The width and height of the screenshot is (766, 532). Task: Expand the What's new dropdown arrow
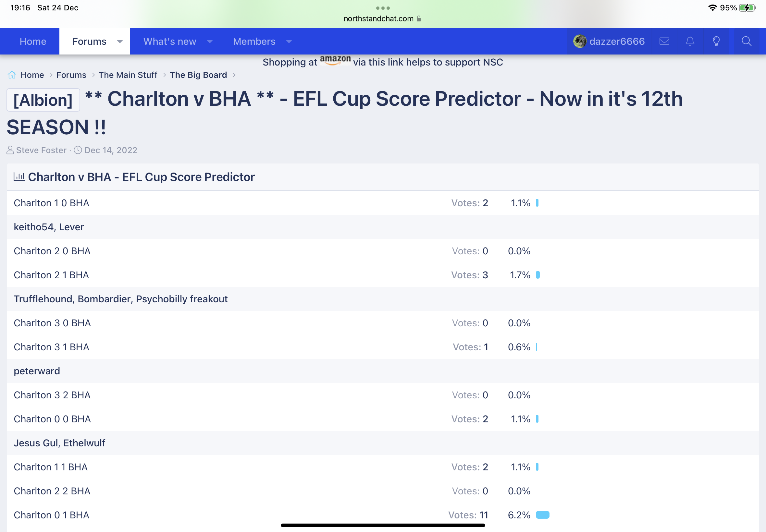click(x=210, y=42)
